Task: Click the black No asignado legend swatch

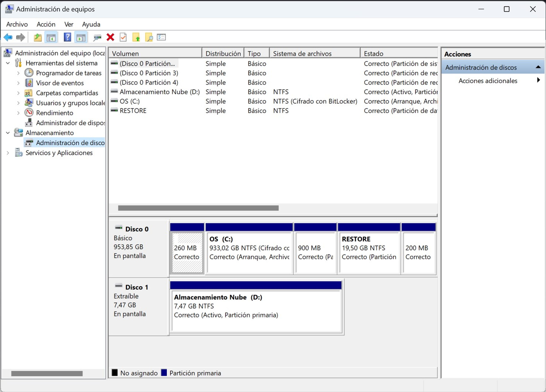Action: point(115,373)
